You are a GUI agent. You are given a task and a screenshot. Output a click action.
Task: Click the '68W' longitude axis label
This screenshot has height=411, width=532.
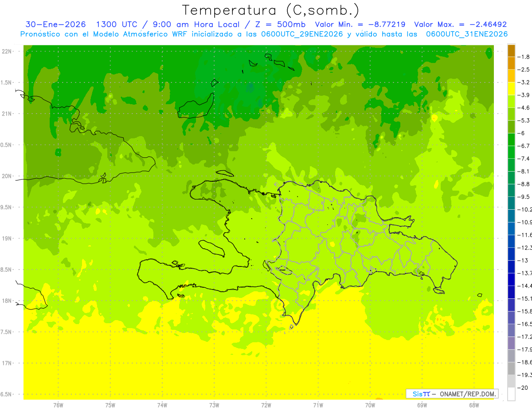[473, 405]
